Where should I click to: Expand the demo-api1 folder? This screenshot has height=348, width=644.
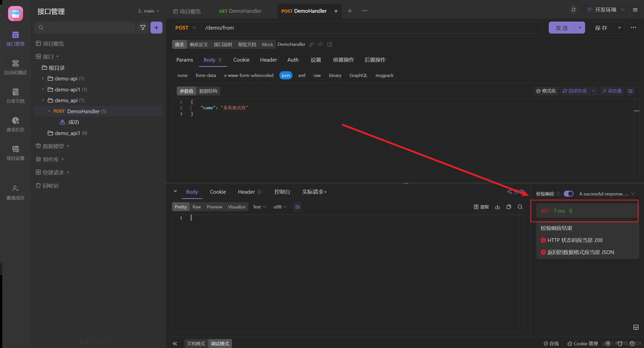tap(43, 89)
